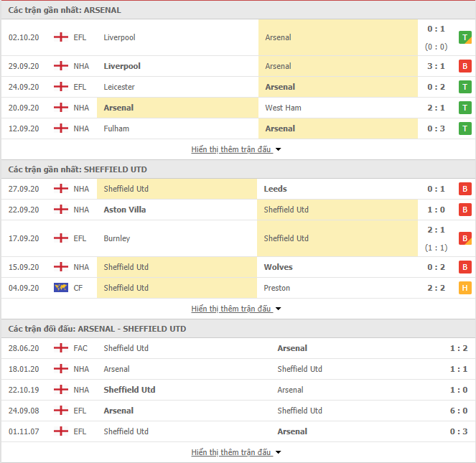Click the England flag on 27.09.20 row

(x=61, y=189)
